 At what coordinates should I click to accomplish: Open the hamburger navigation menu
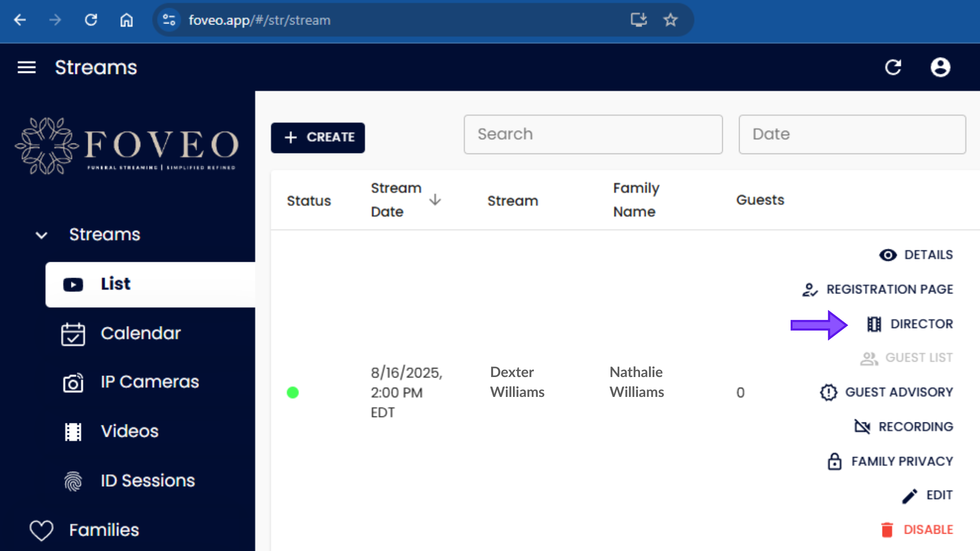27,67
